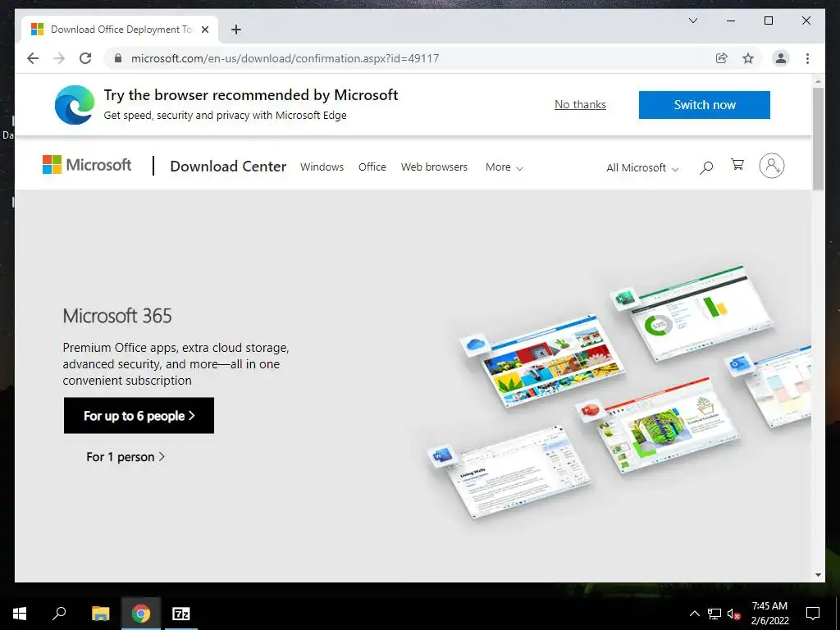This screenshot has height=630, width=840.
Task: Open the shopping cart
Action: tap(737, 164)
